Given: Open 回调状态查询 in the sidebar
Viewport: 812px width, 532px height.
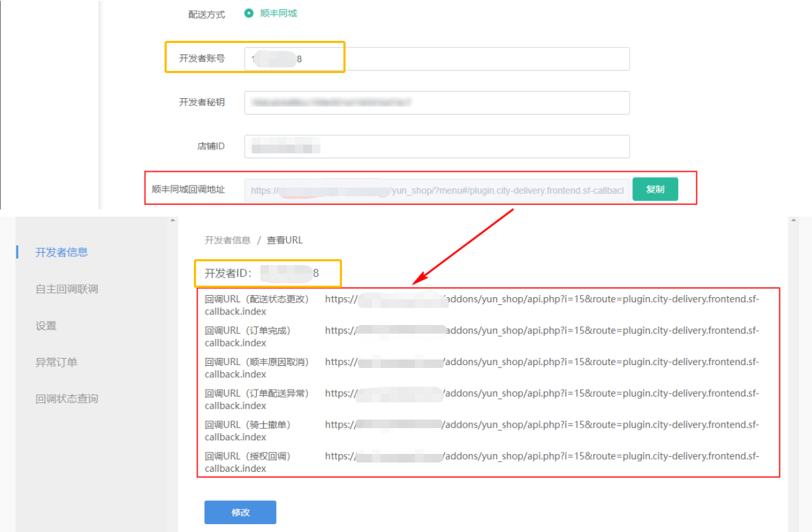Looking at the screenshot, I should [x=67, y=399].
